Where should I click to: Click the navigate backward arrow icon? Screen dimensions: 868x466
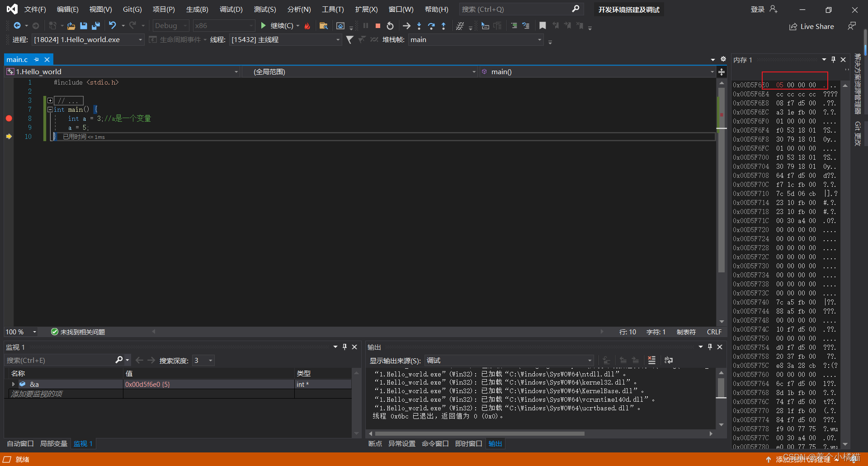[x=17, y=26]
